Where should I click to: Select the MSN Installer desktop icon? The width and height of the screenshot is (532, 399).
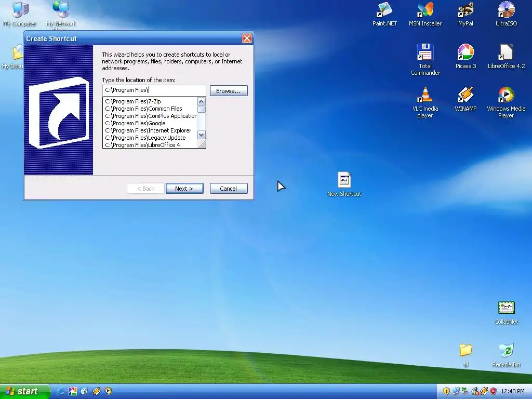pyautogui.click(x=425, y=14)
